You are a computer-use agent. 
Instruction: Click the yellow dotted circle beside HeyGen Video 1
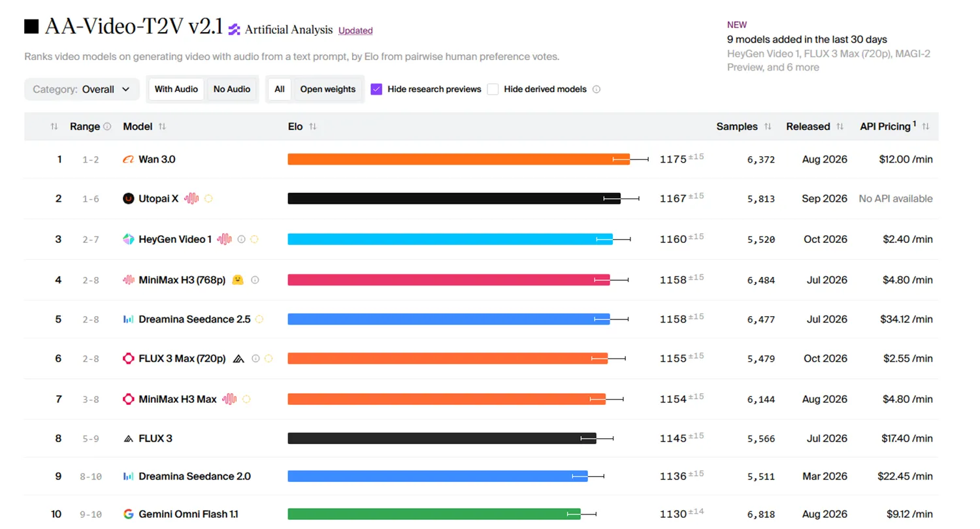[x=254, y=239]
